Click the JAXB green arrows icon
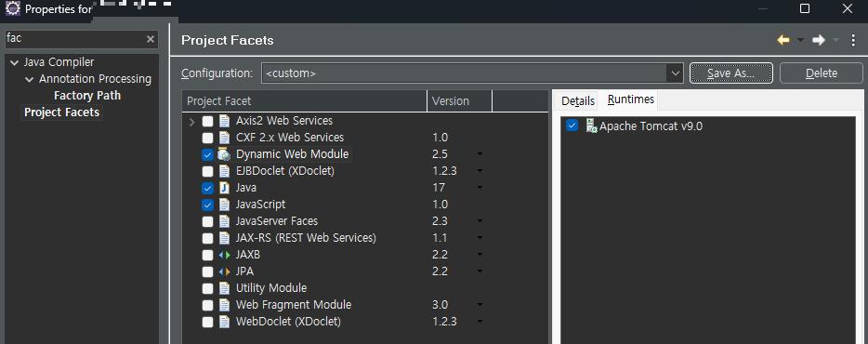The image size is (868, 344). point(224,255)
